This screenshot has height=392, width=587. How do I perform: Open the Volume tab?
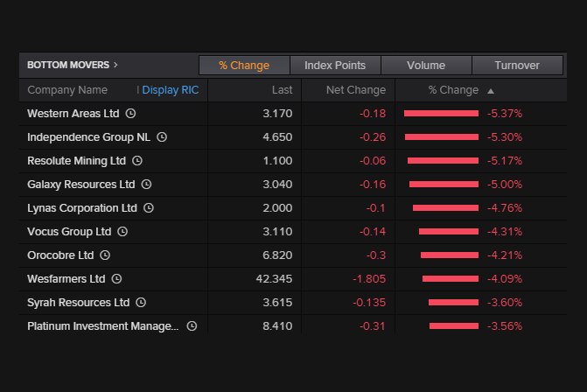426,65
